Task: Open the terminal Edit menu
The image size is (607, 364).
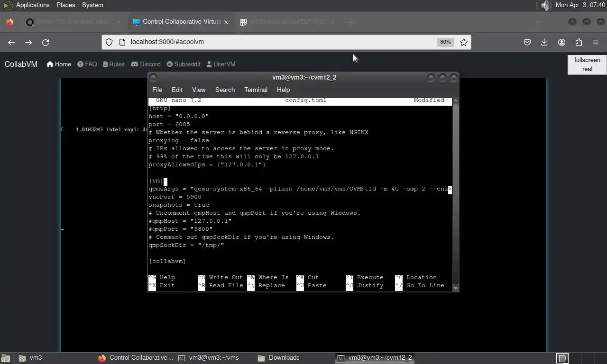Action: click(177, 90)
